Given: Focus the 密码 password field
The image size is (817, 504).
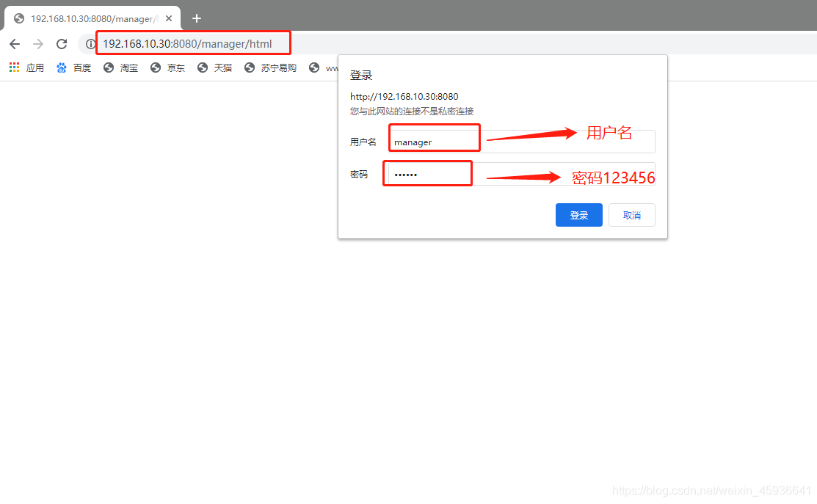Looking at the screenshot, I should tap(522, 174).
